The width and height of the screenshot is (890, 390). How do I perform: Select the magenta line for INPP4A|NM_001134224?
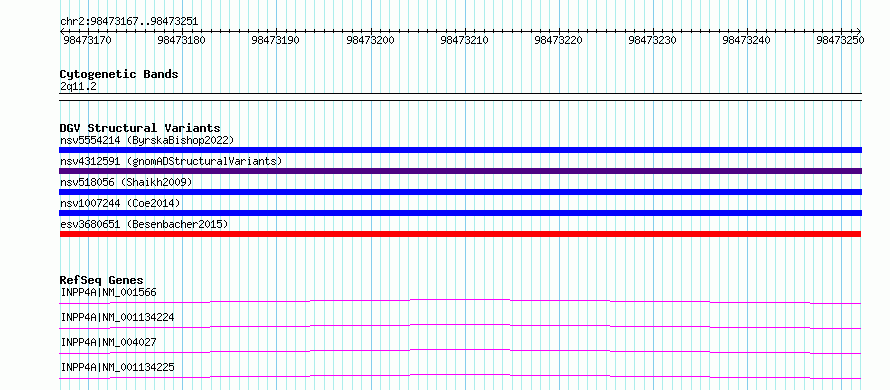(460, 326)
